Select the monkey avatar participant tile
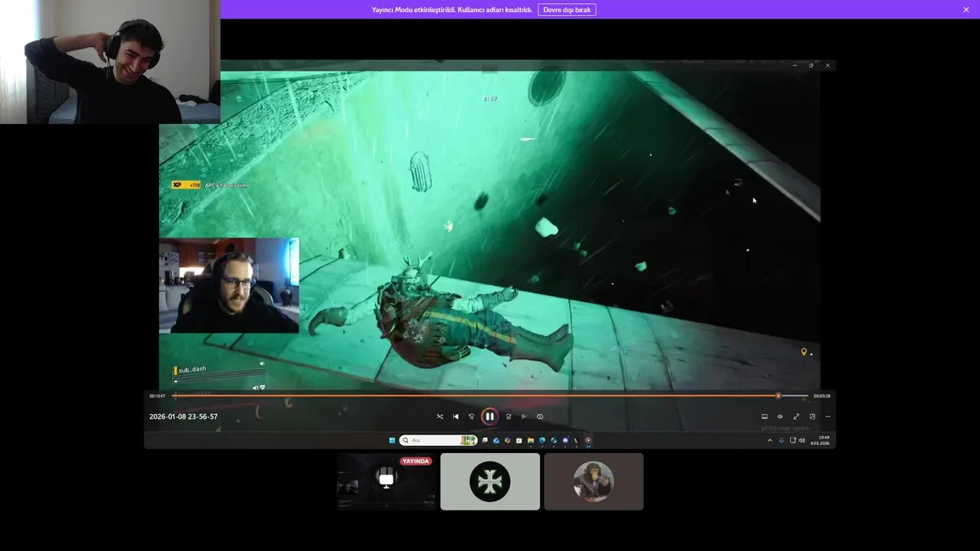The height and width of the screenshot is (551, 980). tap(593, 481)
